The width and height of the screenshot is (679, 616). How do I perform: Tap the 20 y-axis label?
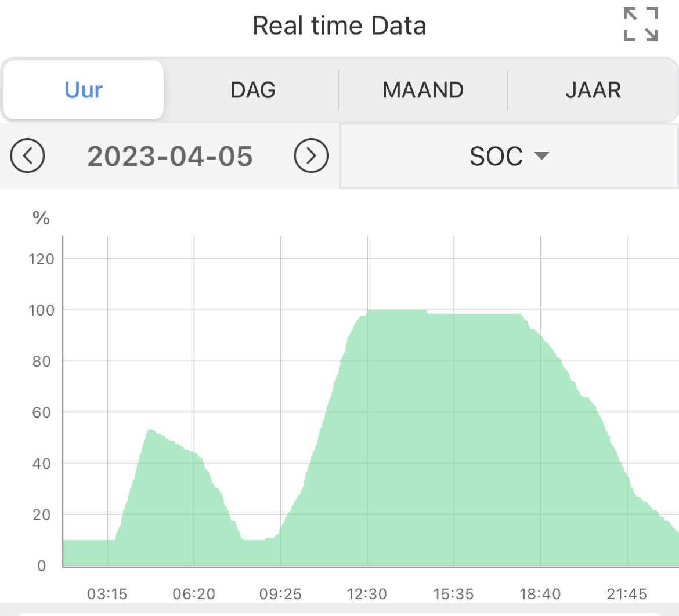42,514
